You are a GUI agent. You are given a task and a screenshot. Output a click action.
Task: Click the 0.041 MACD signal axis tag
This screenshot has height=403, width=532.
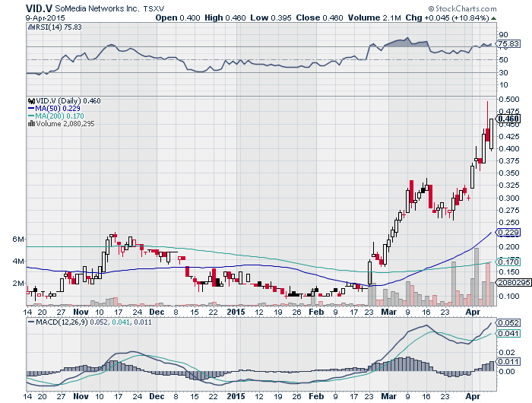click(x=508, y=334)
